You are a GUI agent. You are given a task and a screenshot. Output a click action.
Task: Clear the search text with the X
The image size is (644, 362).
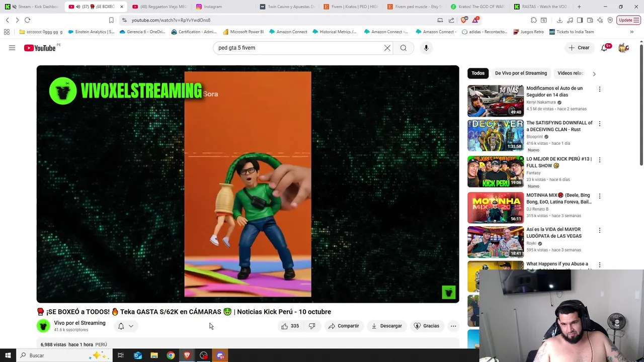[x=387, y=48]
